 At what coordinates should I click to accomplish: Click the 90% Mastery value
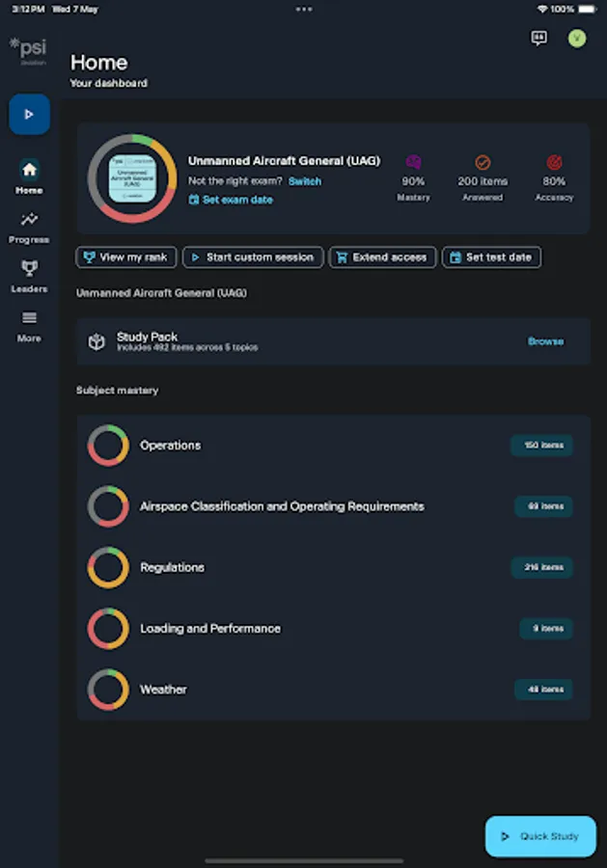coord(413,181)
